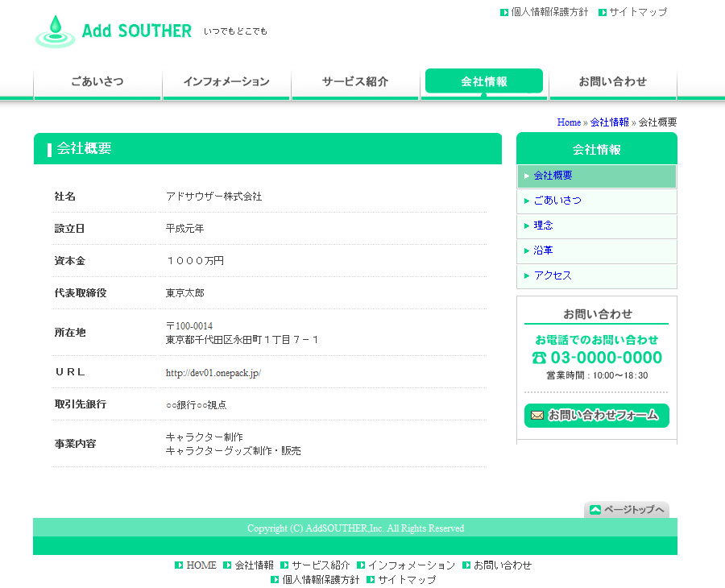The height and width of the screenshot is (588, 725).
Task: Open アクセス in the sidebar menu
Action: [553, 275]
